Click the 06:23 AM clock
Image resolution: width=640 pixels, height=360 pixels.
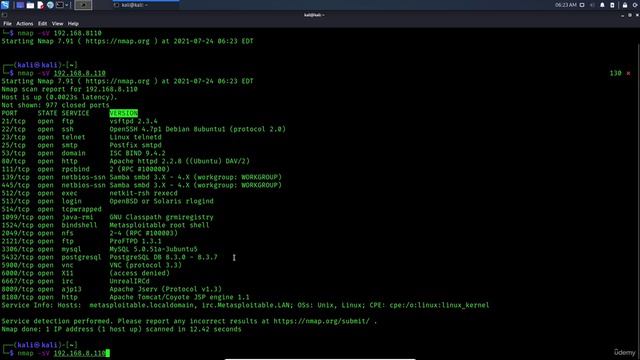tap(566, 5)
